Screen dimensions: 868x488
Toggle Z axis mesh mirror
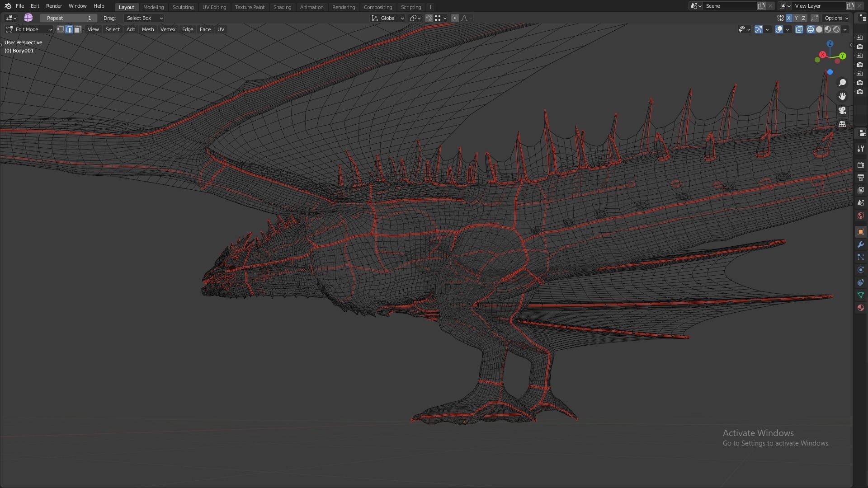tap(803, 18)
